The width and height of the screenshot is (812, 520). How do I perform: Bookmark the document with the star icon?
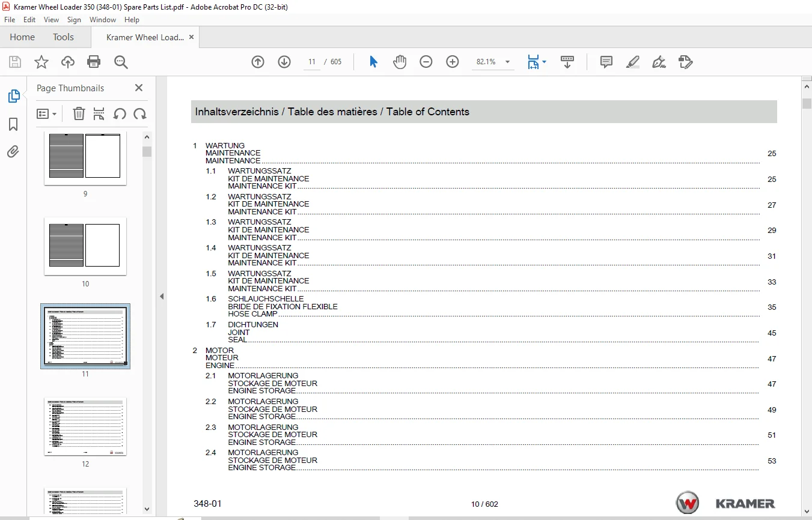pos(41,62)
